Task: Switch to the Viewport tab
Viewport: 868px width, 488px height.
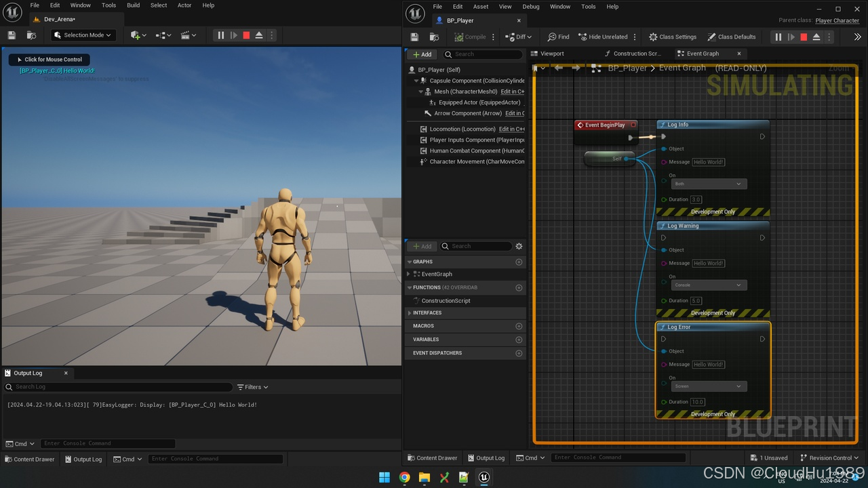Action: click(x=551, y=54)
